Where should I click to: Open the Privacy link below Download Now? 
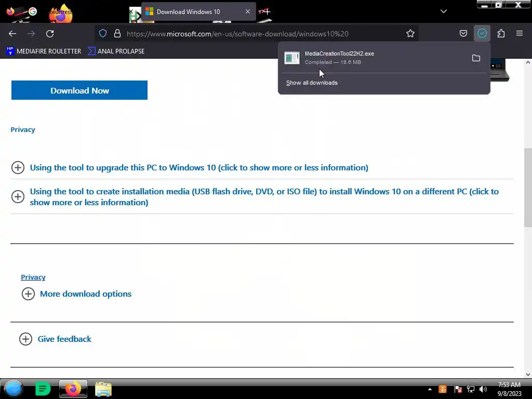pyautogui.click(x=23, y=129)
